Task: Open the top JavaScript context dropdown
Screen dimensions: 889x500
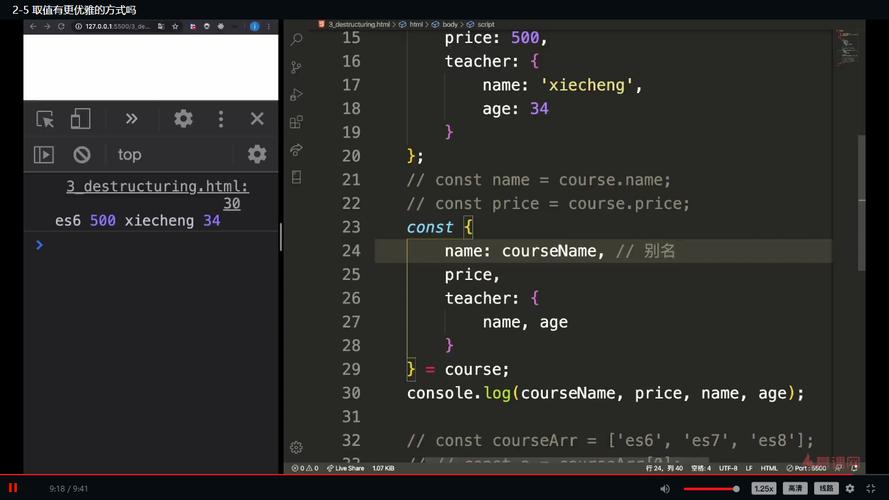Action: click(x=129, y=155)
